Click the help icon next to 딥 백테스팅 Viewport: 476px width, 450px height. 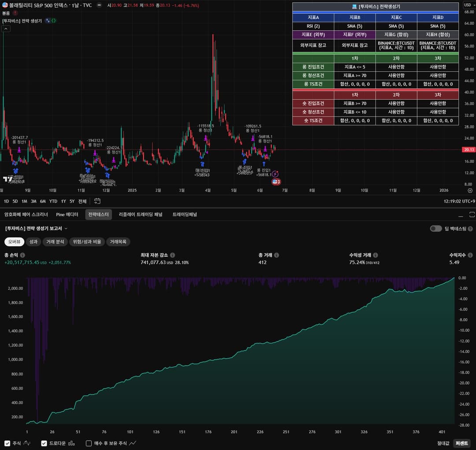coord(470,229)
